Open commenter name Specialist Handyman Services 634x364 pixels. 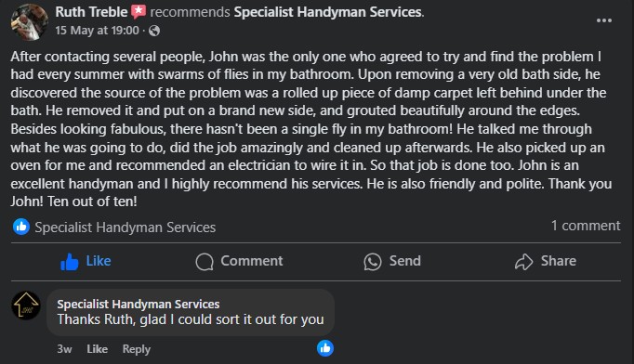coord(139,304)
